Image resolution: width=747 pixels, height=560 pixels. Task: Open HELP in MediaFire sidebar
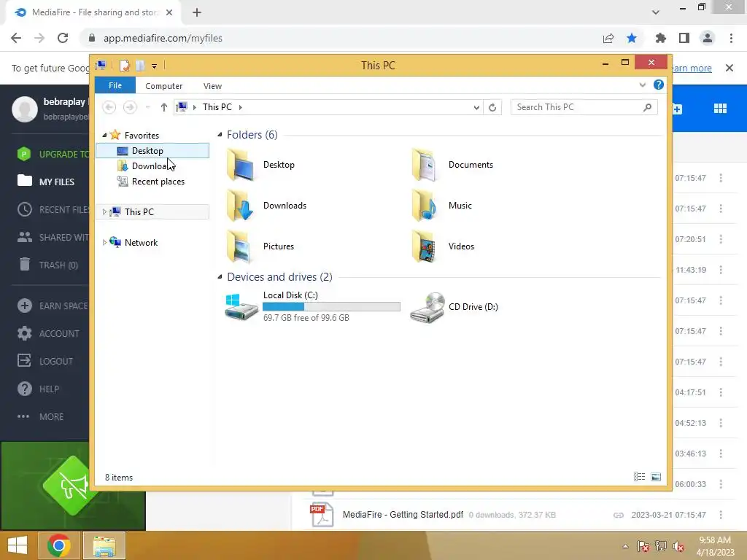coord(38,389)
